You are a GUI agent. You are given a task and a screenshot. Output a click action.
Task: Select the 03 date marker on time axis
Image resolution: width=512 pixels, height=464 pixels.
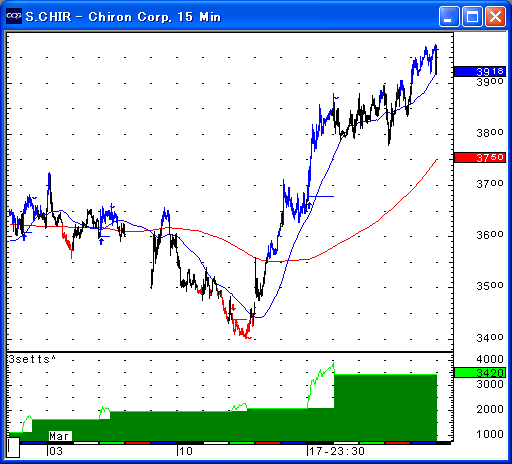tap(56, 451)
